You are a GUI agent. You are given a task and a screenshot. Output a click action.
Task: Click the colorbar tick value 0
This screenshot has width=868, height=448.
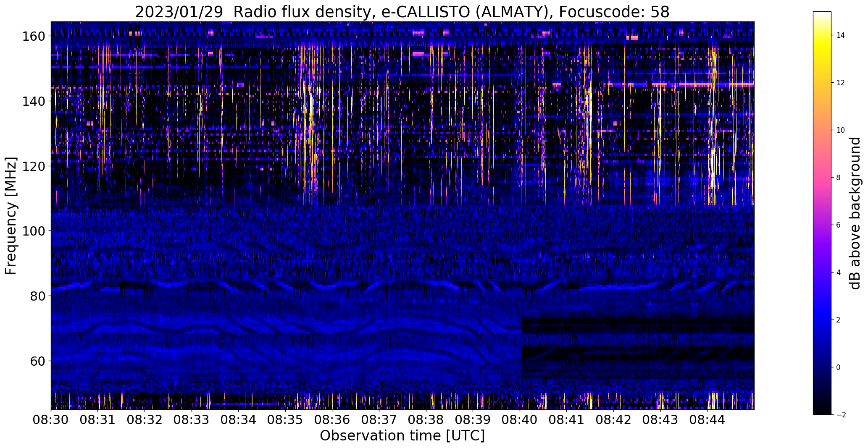839,367
